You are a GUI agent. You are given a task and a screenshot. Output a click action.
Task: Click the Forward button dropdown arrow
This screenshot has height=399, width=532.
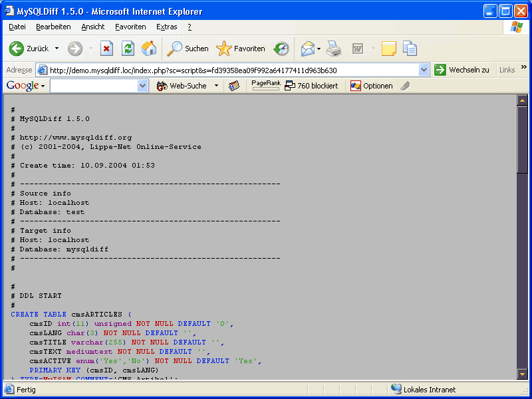tap(90, 49)
